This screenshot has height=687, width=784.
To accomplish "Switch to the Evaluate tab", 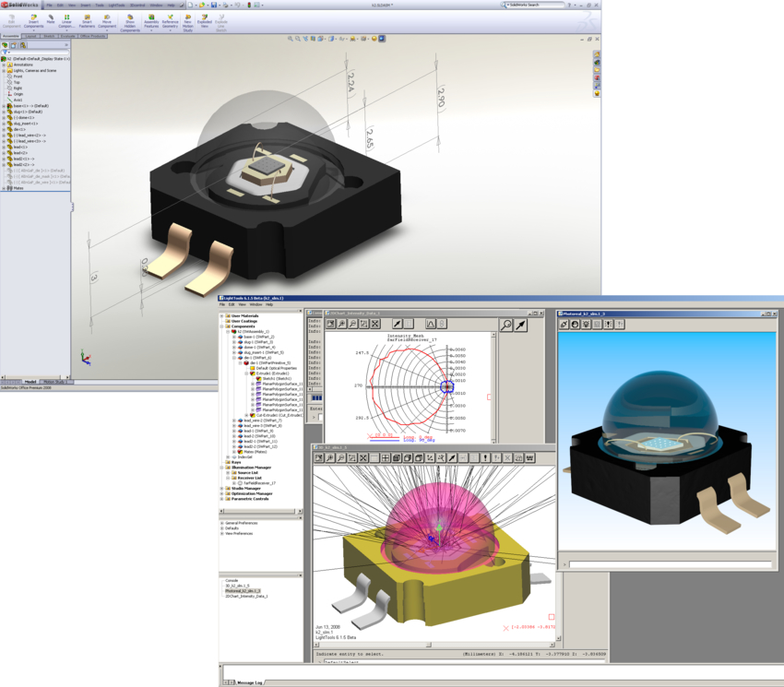I will [67, 36].
